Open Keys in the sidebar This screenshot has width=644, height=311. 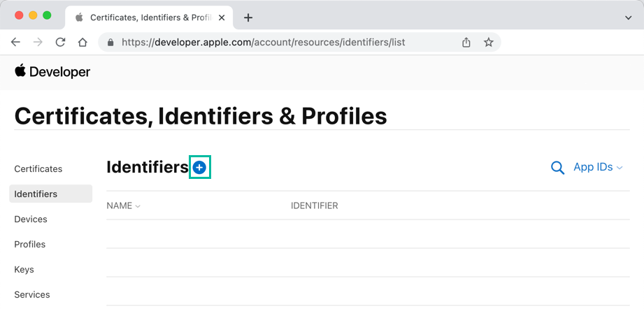point(24,269)
